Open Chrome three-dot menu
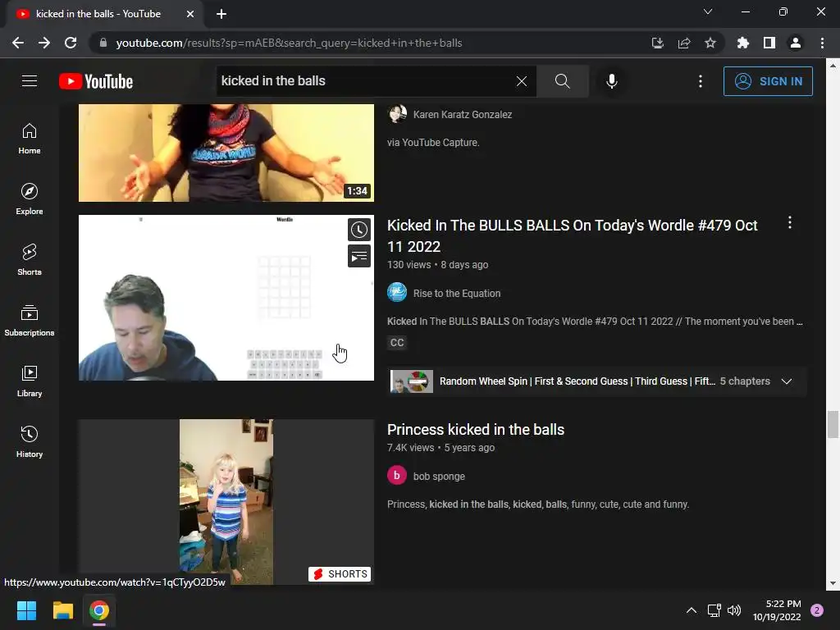 822,43
